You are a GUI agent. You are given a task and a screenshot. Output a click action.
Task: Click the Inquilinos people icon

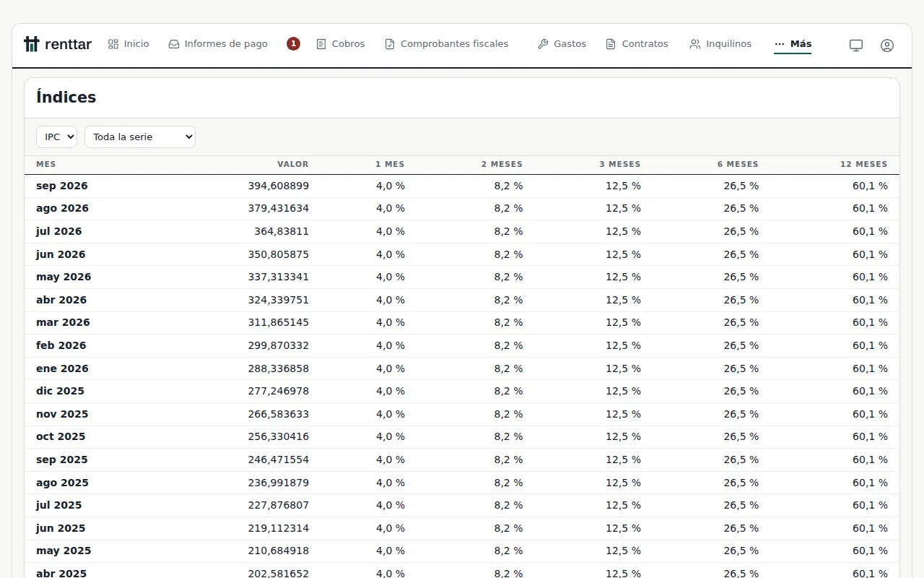coord(695,44)
